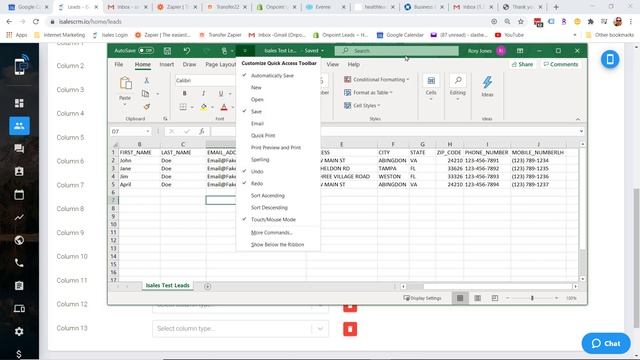Click the Format Painter brush icon

[146, 107]
